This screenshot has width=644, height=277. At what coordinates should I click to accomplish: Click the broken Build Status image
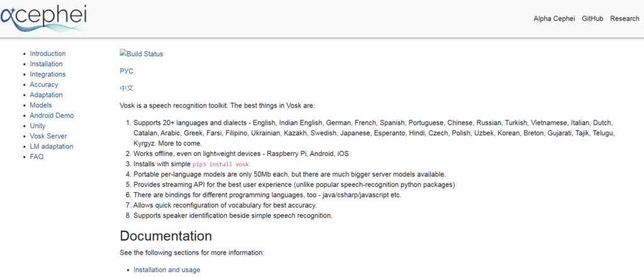(x=142, y=54)
